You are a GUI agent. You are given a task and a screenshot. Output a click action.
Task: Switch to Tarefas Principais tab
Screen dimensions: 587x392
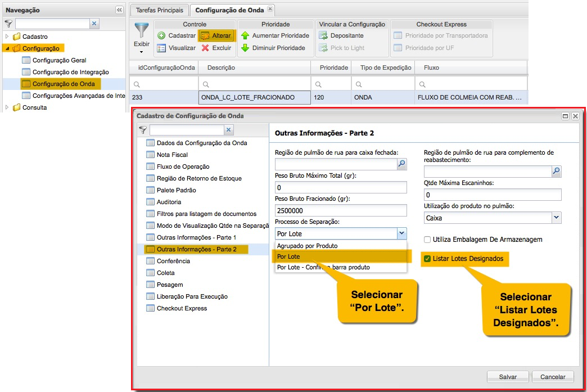(x=160, y=10)
